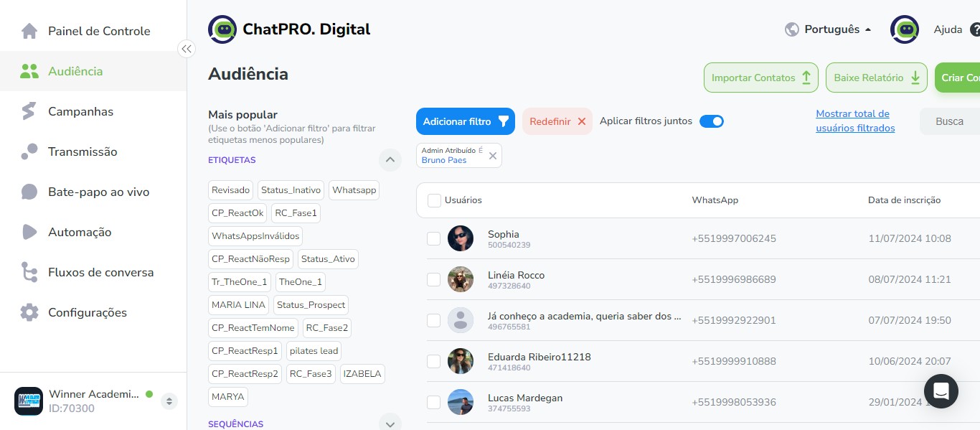Click the Audiência people icon in sidebar

coord(29,71)
